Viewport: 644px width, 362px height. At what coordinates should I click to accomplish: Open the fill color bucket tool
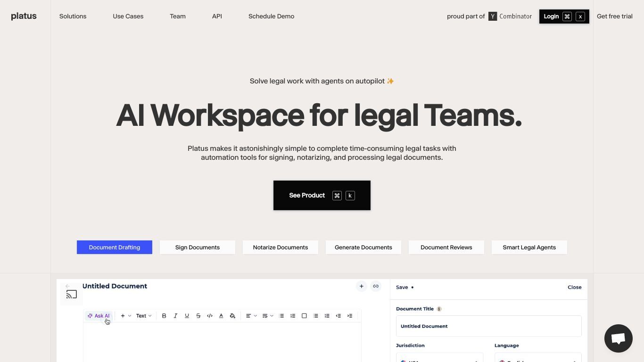click(x=232, y=316)
